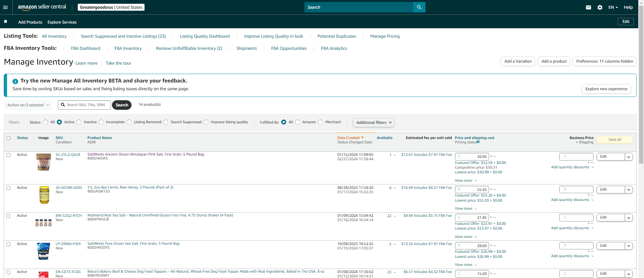The height and width of the screenshot is (278, 644).
Task: Select the Listing Removed status filter
Action: pyautogui.click(x=129, y=122)
